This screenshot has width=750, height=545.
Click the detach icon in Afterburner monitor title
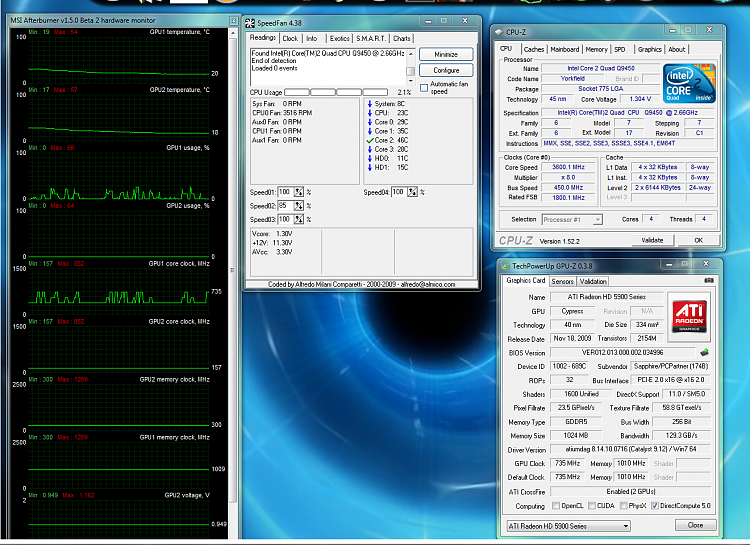point(233,21)
